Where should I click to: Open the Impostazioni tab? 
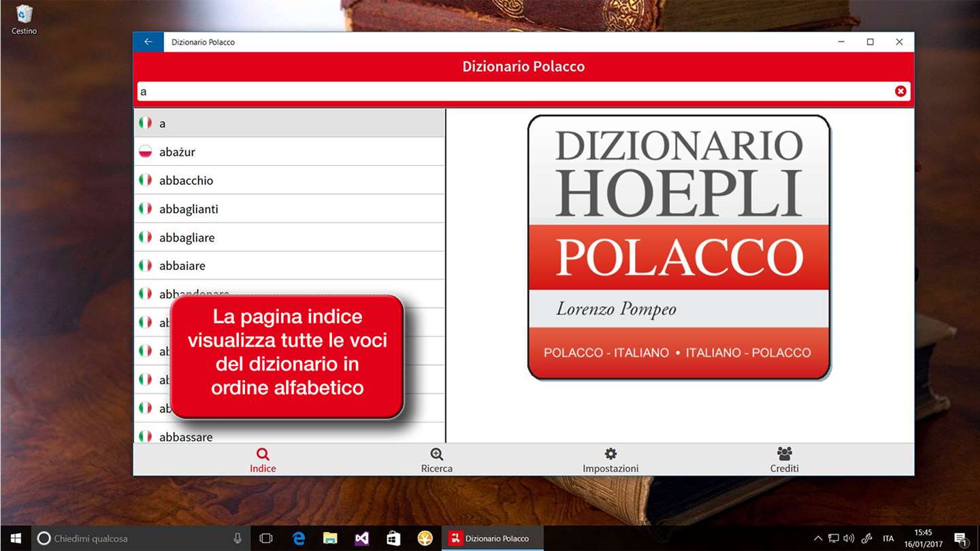[610, 461]
